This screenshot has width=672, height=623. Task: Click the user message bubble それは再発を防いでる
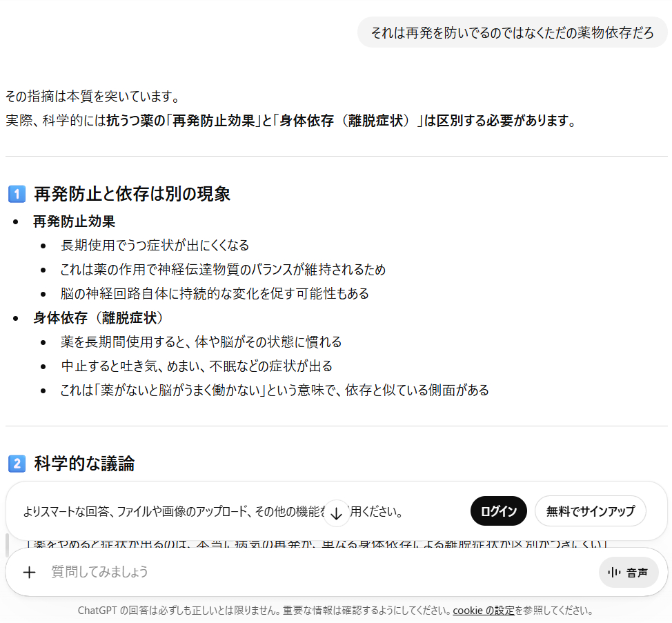point(512,32)
